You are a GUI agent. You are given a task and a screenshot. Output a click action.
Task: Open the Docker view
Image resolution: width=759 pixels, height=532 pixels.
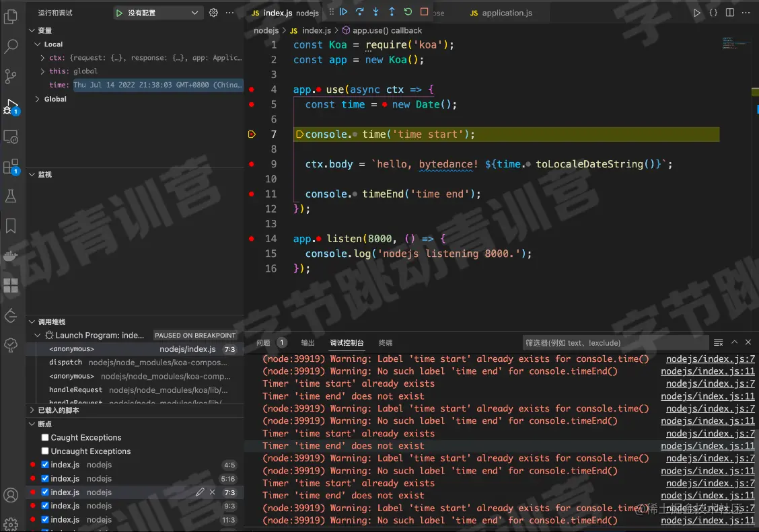(11, 256)
